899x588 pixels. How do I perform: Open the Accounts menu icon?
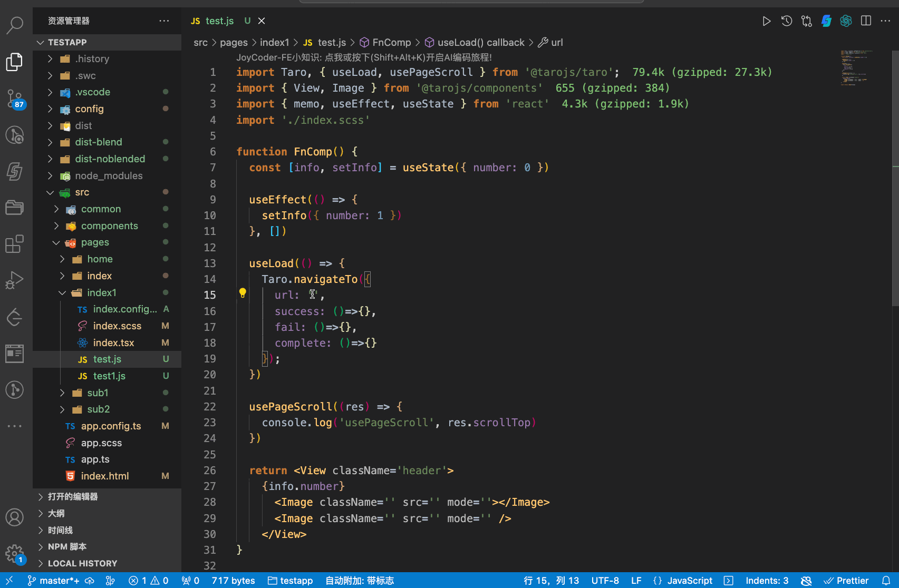pyautogui.click(x=15, y=517)
